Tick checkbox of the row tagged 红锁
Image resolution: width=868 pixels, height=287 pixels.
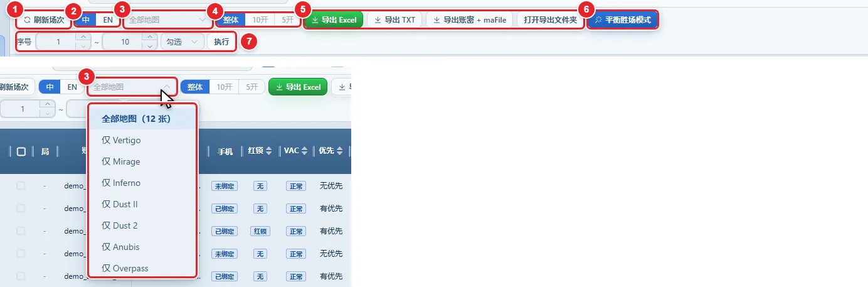21,231
